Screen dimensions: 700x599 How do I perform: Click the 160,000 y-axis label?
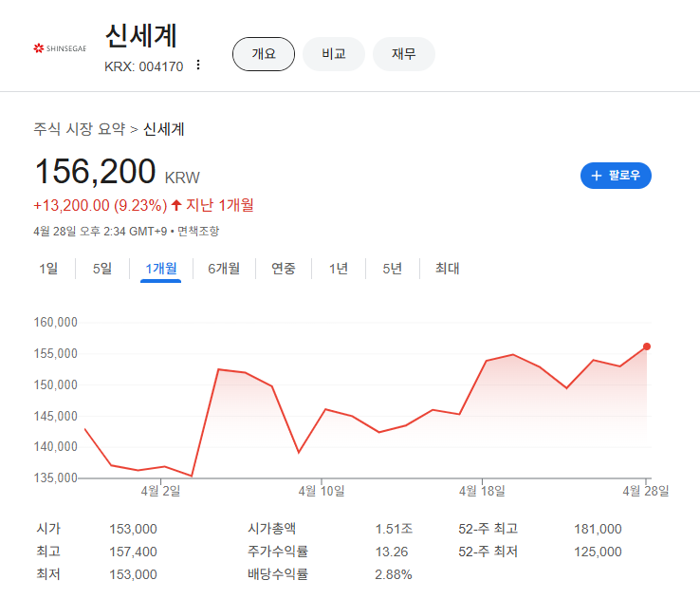tap(56, 322)
